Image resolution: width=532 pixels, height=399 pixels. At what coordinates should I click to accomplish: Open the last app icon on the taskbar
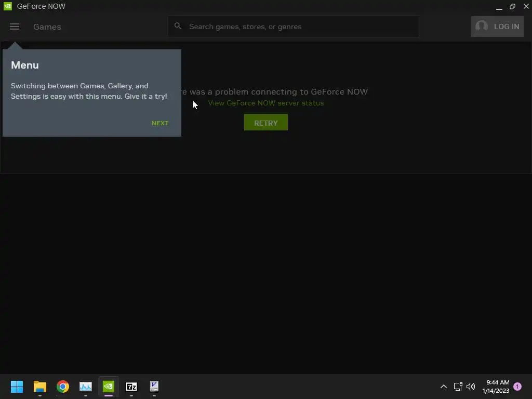pyautogui.click(x=154, y=387)
